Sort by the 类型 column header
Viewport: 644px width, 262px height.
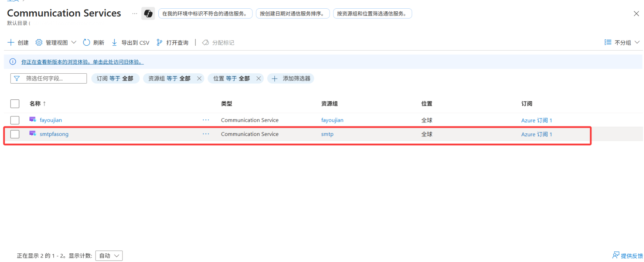click(x=227, y=104)
